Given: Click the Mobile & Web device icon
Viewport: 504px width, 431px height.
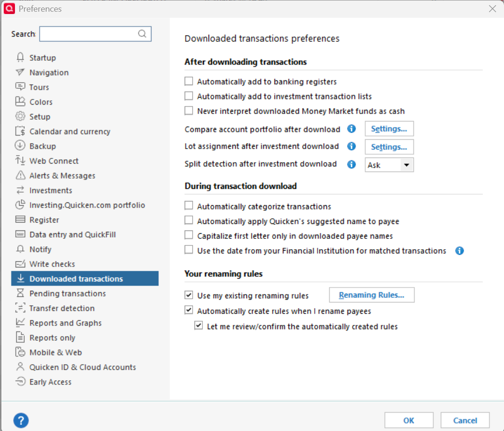Looking at the screenshot, I should coord(20,352).
